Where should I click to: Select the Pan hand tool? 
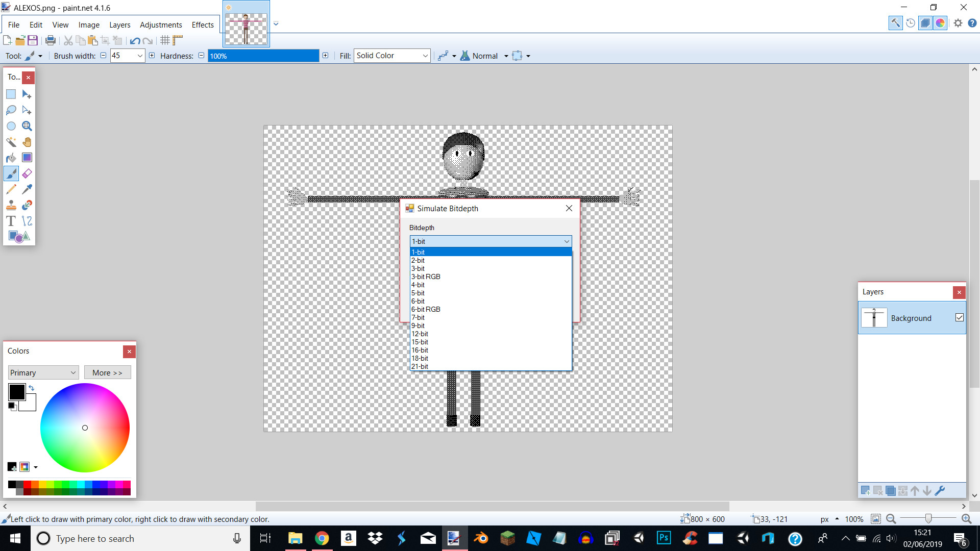(x=27, y=142)
